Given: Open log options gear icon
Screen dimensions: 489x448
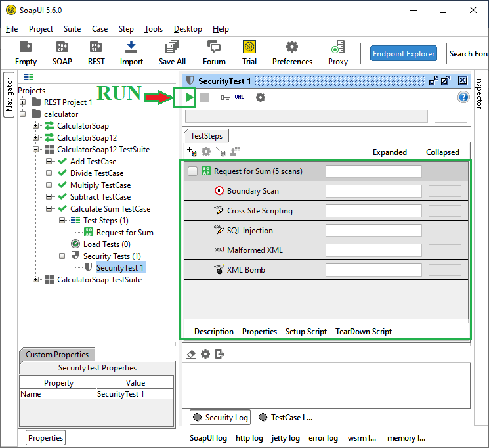Looking at the screenshot, I should [205, 354].
